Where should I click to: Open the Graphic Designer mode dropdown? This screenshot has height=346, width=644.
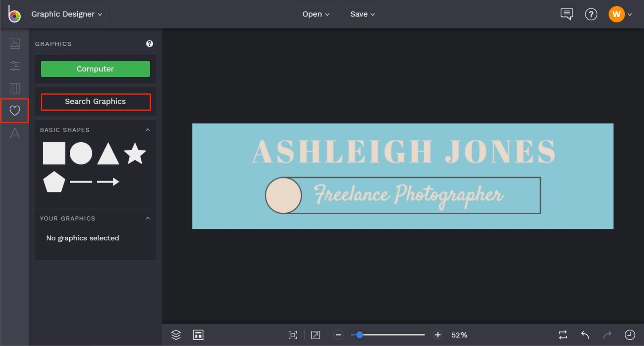pyautogui.click(x=66, y=14)
